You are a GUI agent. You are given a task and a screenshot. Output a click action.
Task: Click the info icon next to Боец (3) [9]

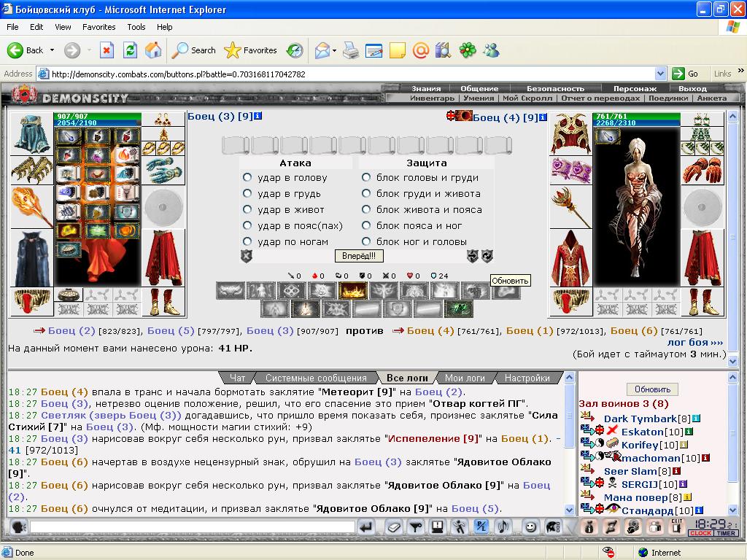[258, 116]
